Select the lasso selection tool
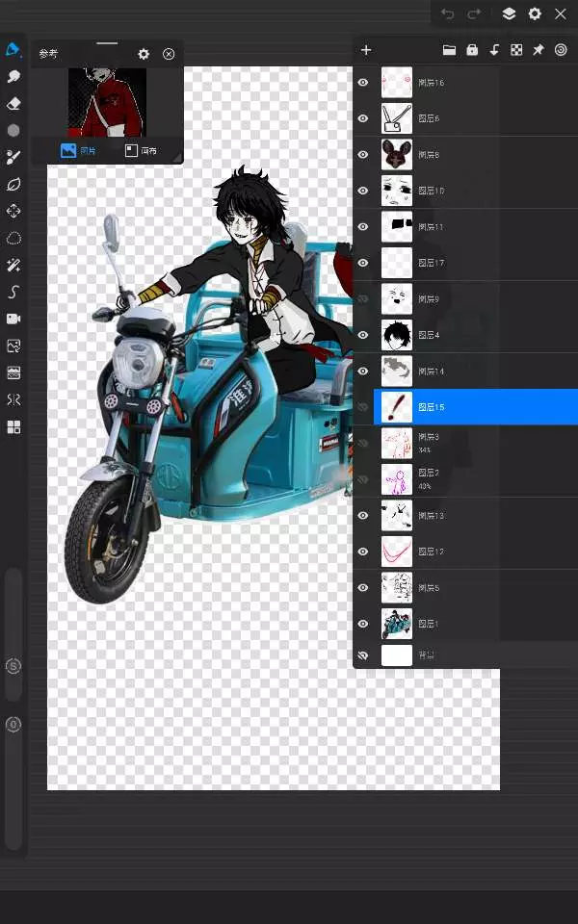 tap(13, 238)
